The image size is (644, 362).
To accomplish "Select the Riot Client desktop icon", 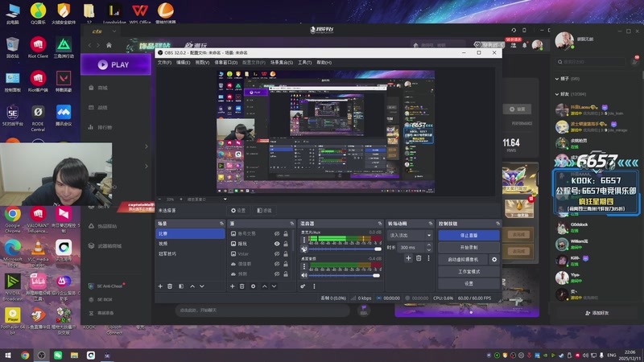I will coord(38,47).
